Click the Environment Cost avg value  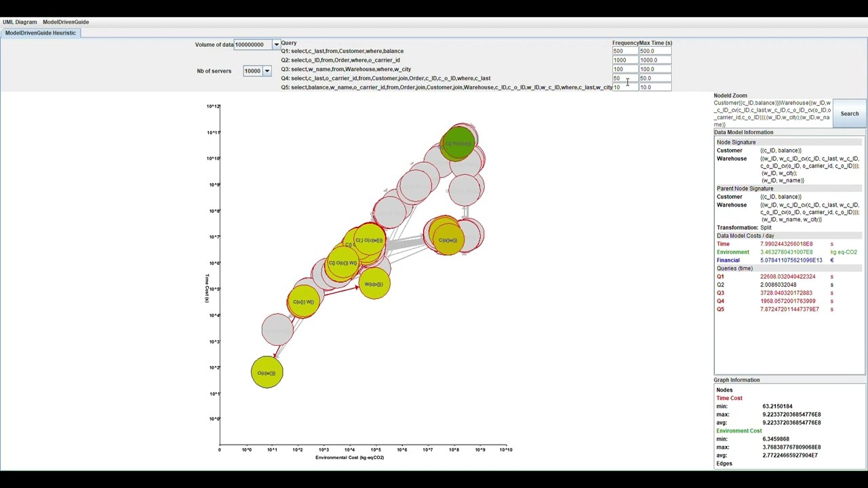[x=790, y=455]
